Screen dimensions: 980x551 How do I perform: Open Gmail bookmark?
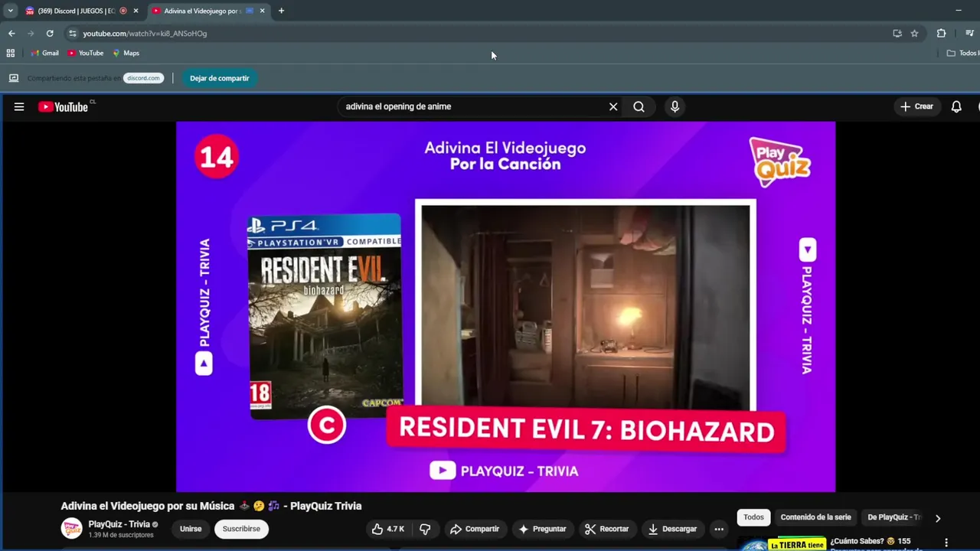pyautogui.click(x=45, y=53)
